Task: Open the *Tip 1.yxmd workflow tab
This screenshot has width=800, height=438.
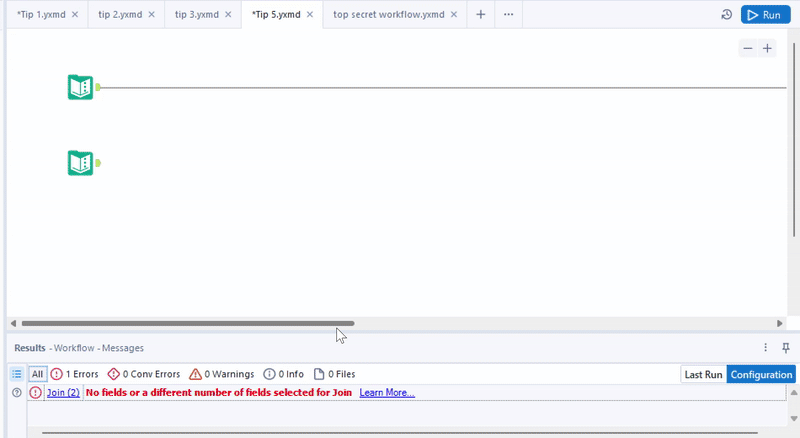Action: click(x=41, y=14)
